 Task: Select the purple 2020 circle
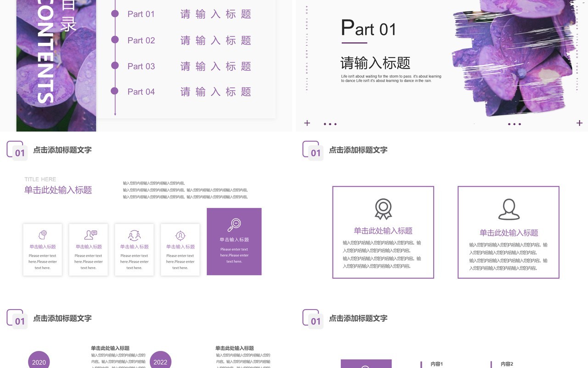(39, 360)
